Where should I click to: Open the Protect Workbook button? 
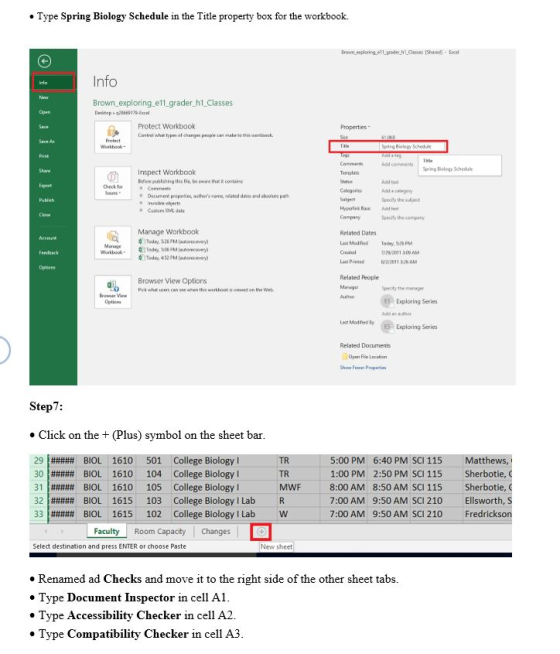click(x=113, y=137)
